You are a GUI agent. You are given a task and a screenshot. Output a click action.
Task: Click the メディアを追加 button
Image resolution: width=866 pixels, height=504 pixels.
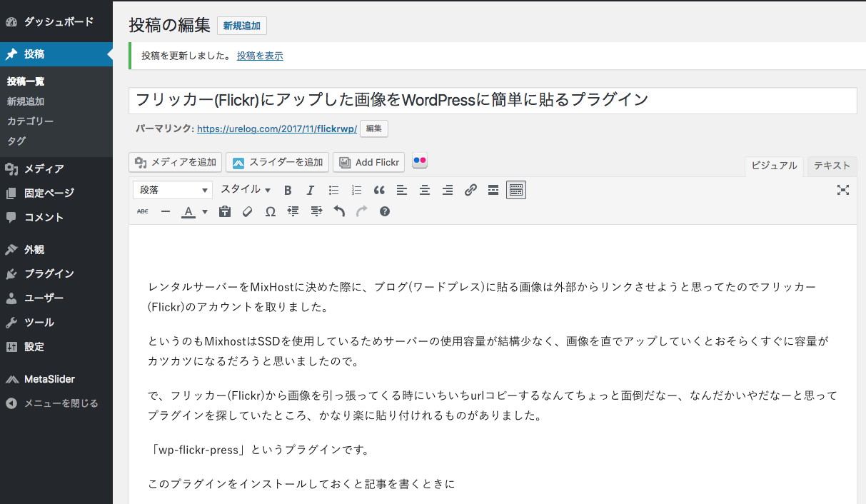(x=176, y=162)
